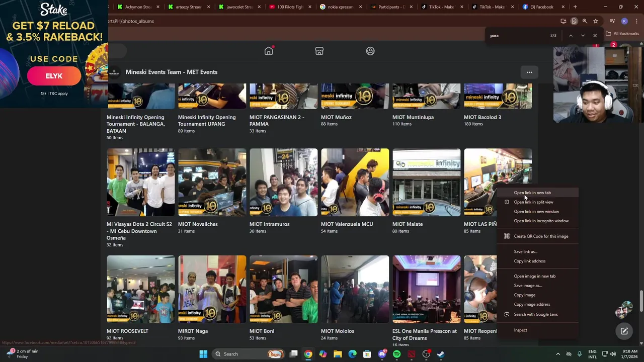Choose 'Save link as...' from the context menu

pyautogui.click(x=525, y=252)
